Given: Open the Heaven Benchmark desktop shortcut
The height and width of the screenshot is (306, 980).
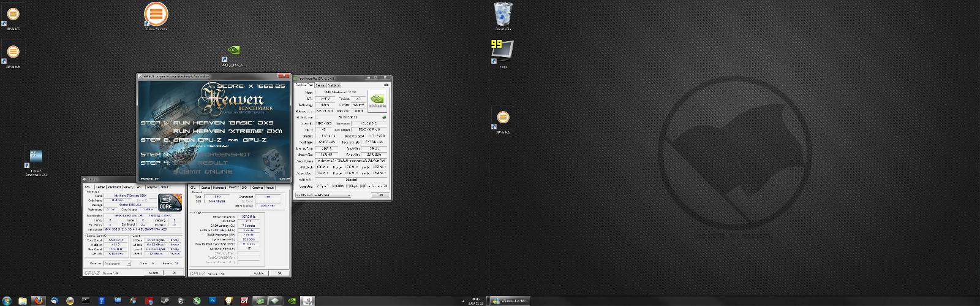Looking at the screenshot, I should click(x=36, y=161).
